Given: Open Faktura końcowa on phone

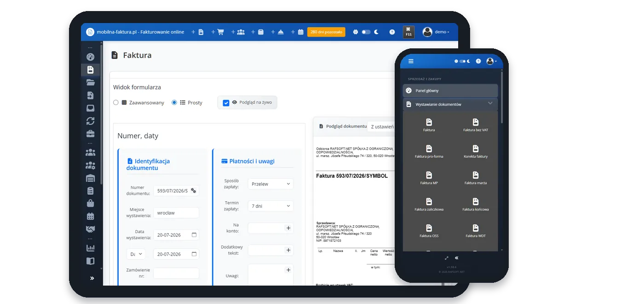Looking at the screenshot, I should 476,205.
